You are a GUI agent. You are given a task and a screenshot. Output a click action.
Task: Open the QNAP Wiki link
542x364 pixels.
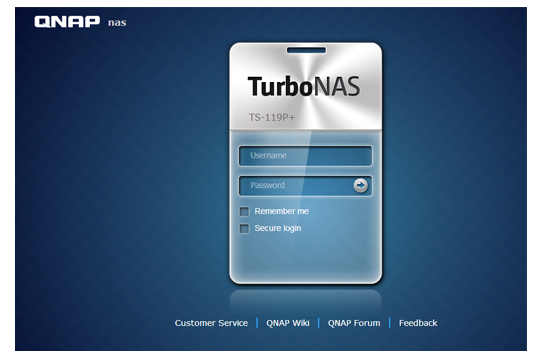[288, 323]
